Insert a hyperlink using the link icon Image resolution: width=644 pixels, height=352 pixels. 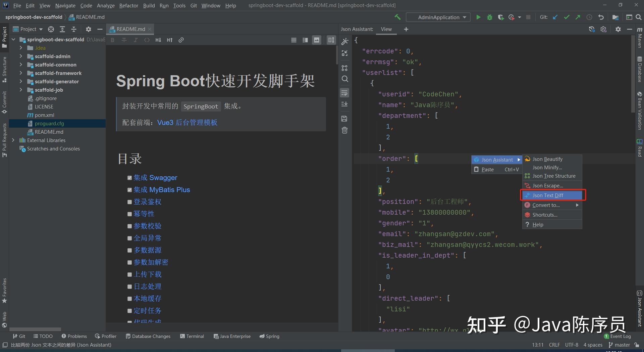[181, 40]
